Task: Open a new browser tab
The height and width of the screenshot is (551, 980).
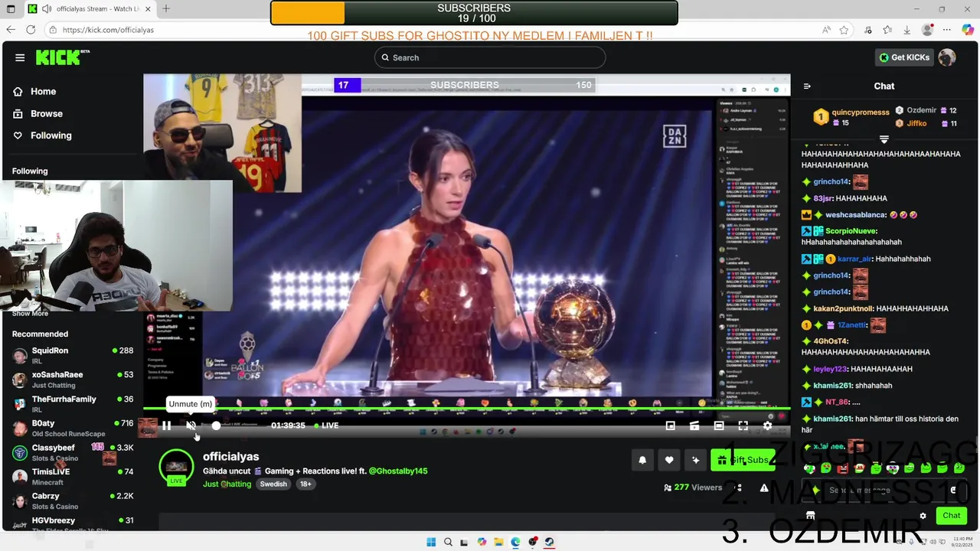Action: tap(166, 8)
